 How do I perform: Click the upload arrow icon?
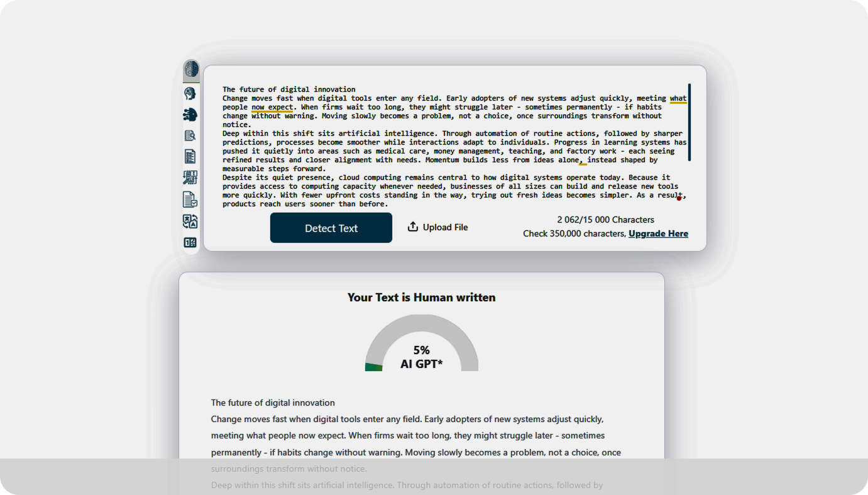click(x=413, y=227)
